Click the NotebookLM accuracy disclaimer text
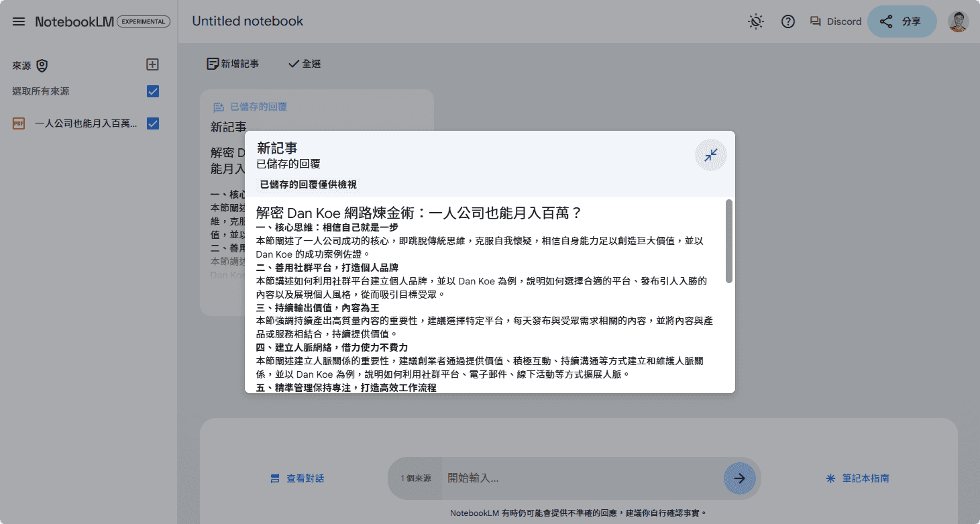The image size is (980, 524). [579, 513]
